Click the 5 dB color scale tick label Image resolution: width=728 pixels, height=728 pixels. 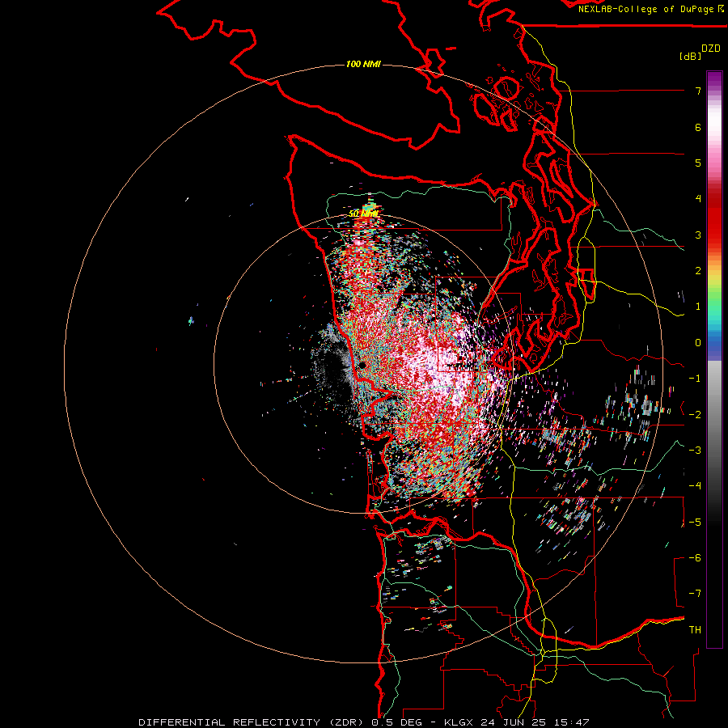pyautogui.click(x=698, y=163)
